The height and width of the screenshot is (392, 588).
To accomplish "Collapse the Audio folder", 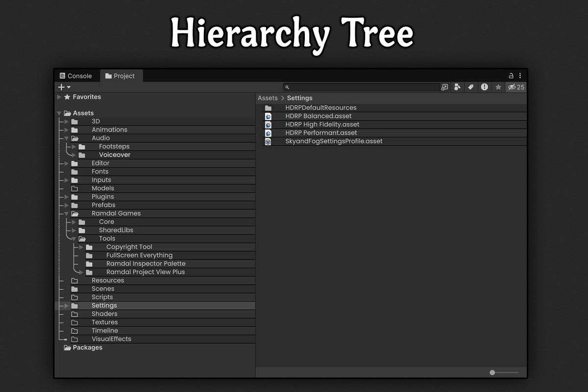I will coord(66,138).
